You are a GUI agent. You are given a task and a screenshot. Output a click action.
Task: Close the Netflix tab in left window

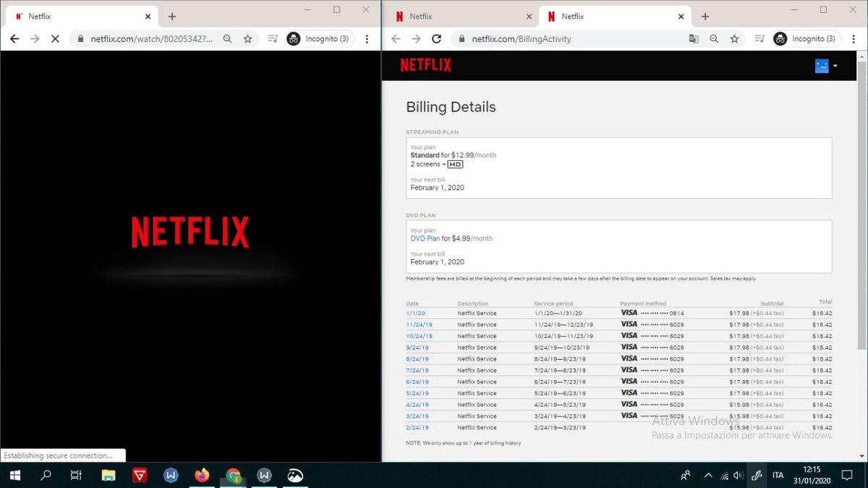tap(148, 16)
